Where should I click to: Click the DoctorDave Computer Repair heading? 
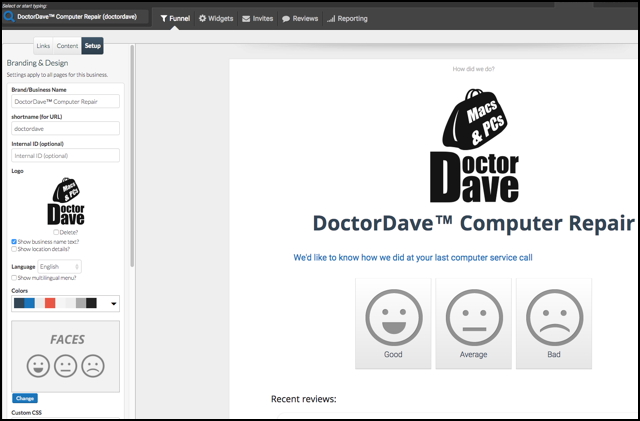coord(473,223)
